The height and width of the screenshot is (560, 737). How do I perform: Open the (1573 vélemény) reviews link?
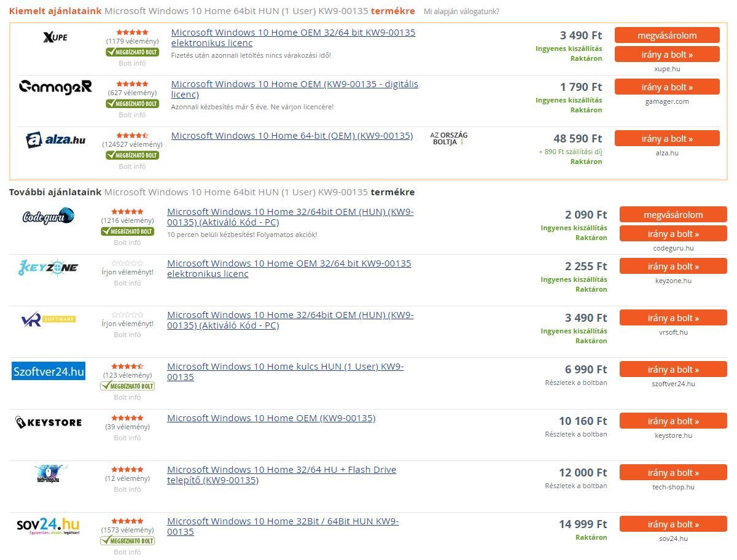(x=127, y=530)
